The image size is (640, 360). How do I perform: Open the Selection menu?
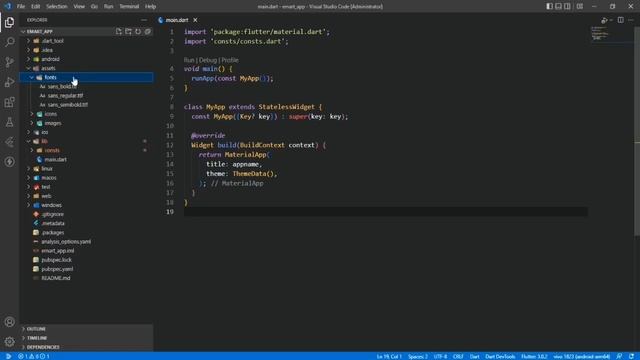57,7
